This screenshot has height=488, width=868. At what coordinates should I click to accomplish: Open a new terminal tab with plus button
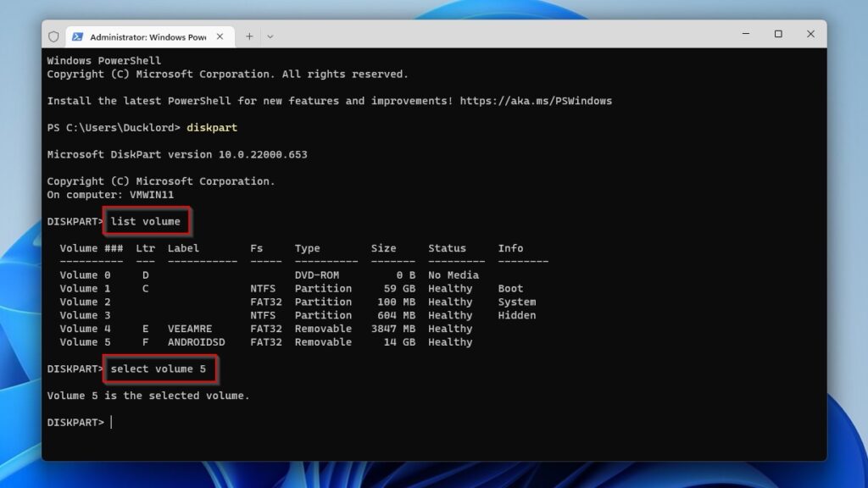pyautogui.click(x=249, y=36)
